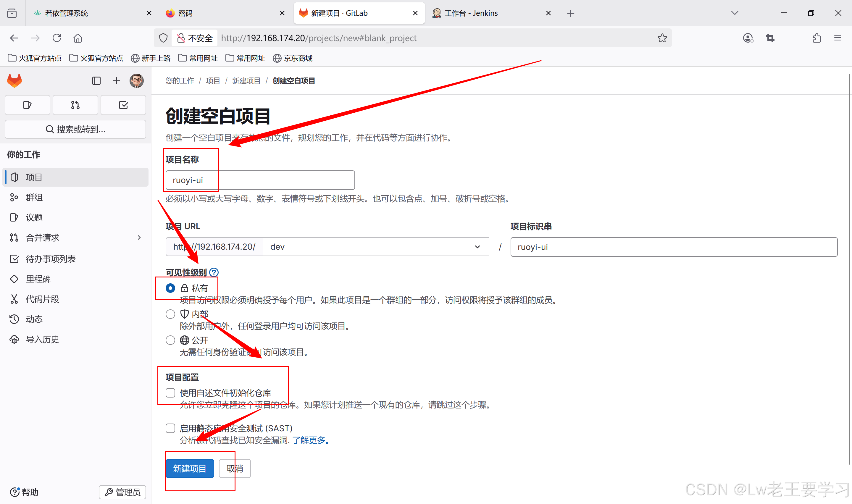Open 群组 in the sidebar menu
852x504 pixels.
coord(34,197)
